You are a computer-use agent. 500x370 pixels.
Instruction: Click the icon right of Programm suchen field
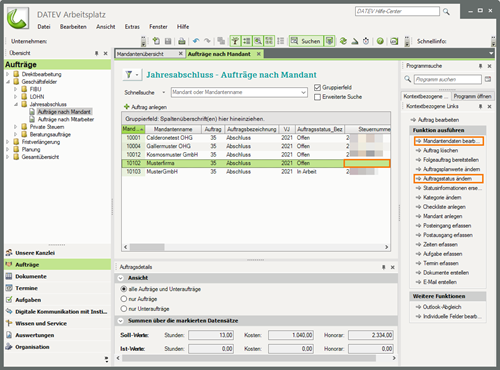point(488,79)
